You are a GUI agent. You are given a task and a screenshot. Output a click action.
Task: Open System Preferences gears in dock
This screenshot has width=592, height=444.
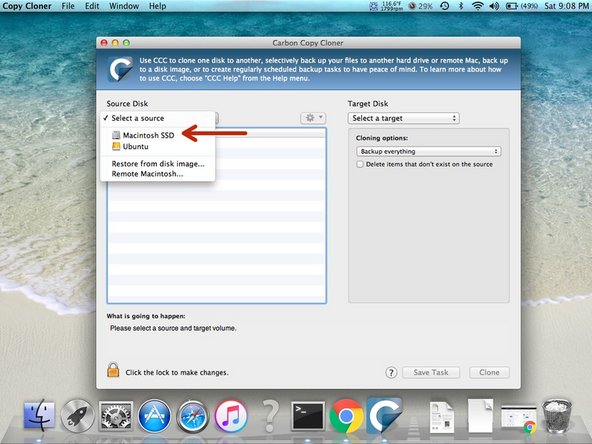pos(116,416)
